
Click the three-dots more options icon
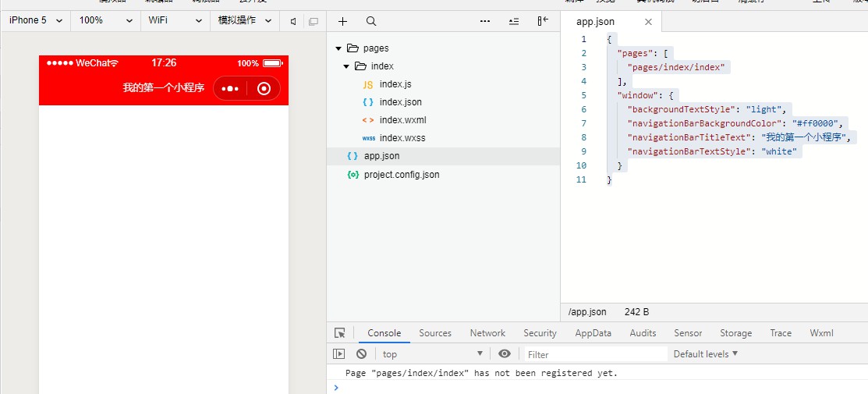point(485,21)
